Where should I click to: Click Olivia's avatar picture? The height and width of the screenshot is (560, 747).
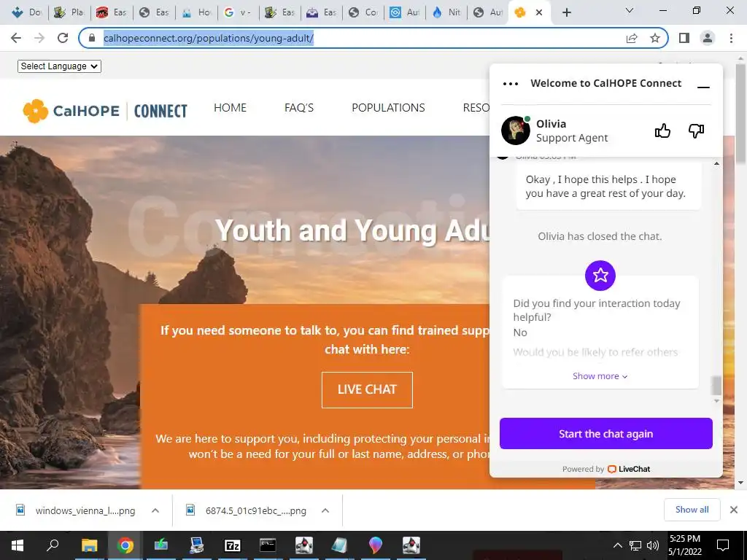click(x=515, y=131)
